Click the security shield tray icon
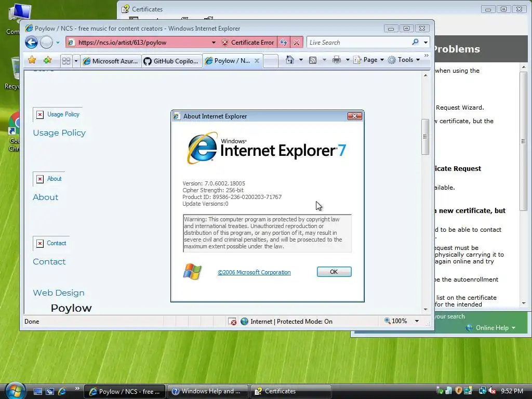This screenshot has height=399, width=532. (458, 391)
